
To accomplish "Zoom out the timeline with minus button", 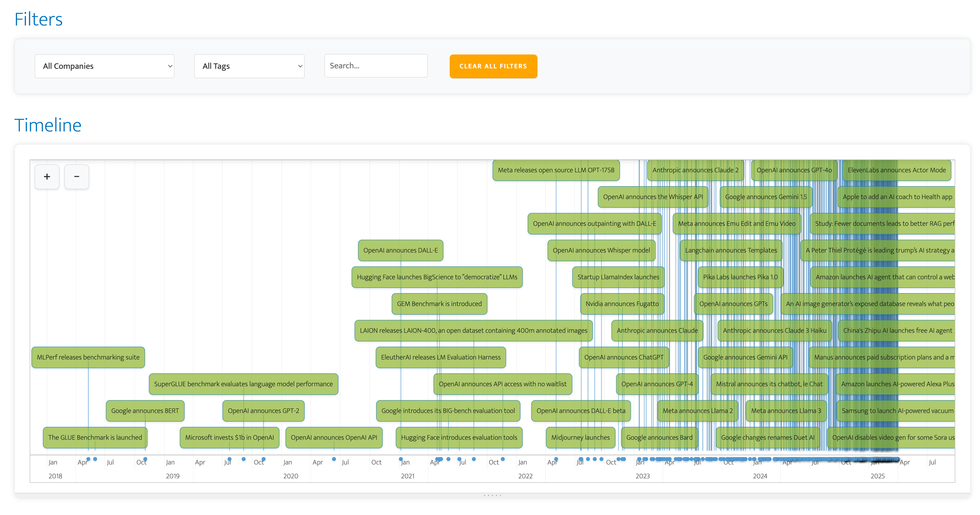I will tap(76, 177).
